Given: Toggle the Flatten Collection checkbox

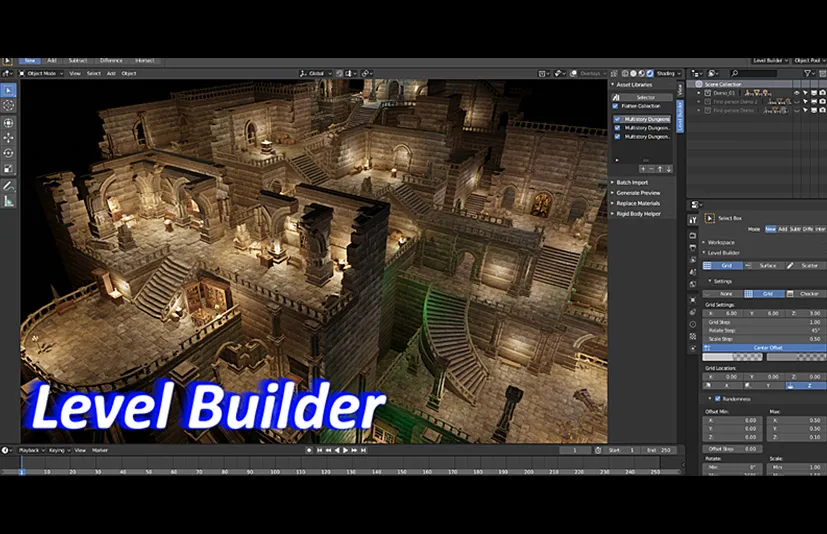Looking at the screenshot, I should [x=616, y=106].
